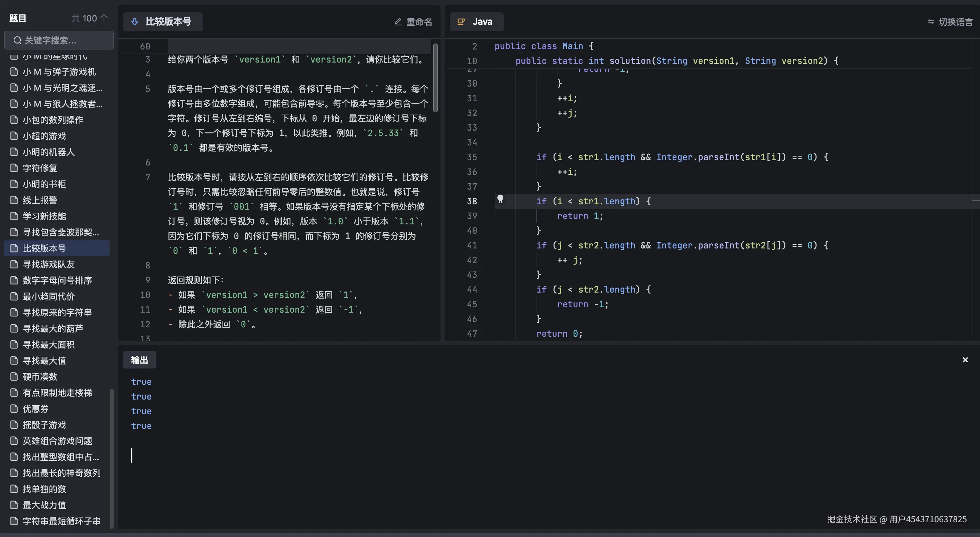The image size is (980, 537).
Task: Open the 题目 panel header
Action: (x=17, y=18)
